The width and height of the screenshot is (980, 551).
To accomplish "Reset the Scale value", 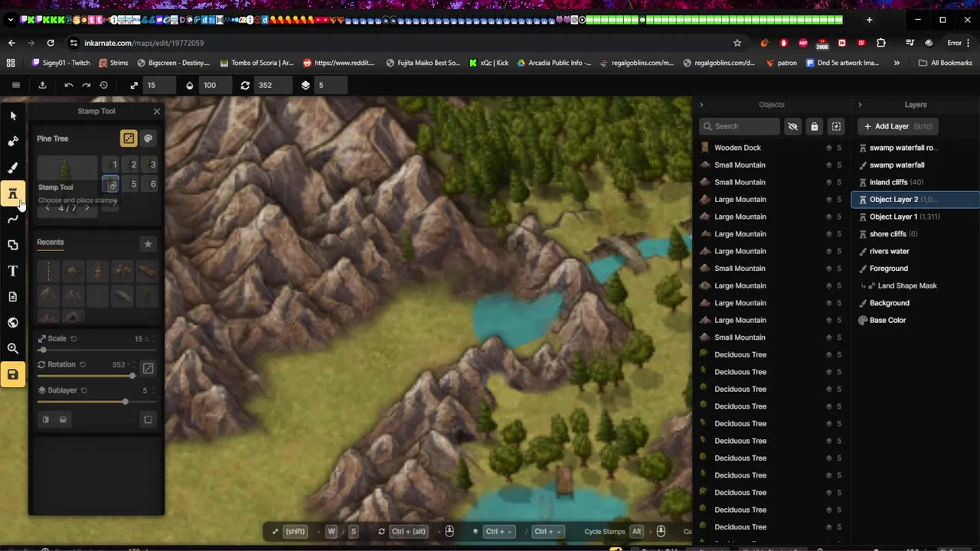I will click(x=73, y=338).
